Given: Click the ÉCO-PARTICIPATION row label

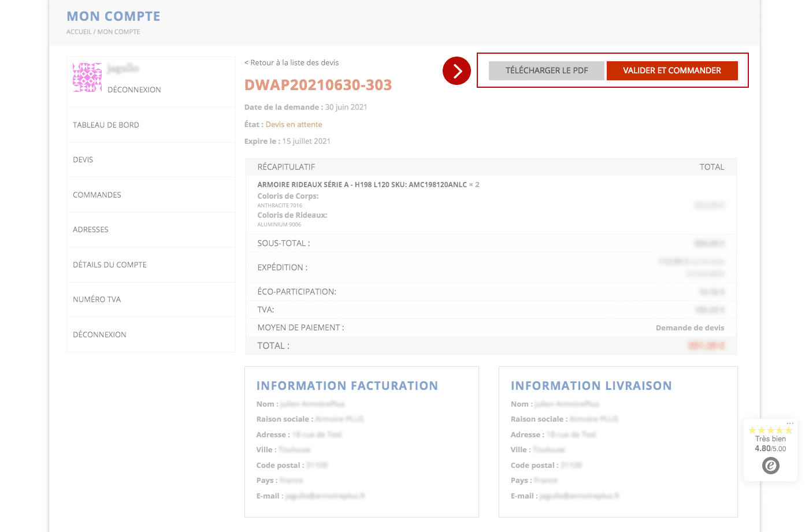Looking at the screenshot, I should tap(297, 292).
